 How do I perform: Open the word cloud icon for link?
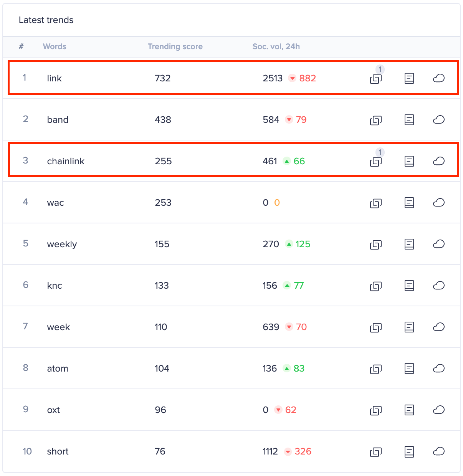point(438,78)
